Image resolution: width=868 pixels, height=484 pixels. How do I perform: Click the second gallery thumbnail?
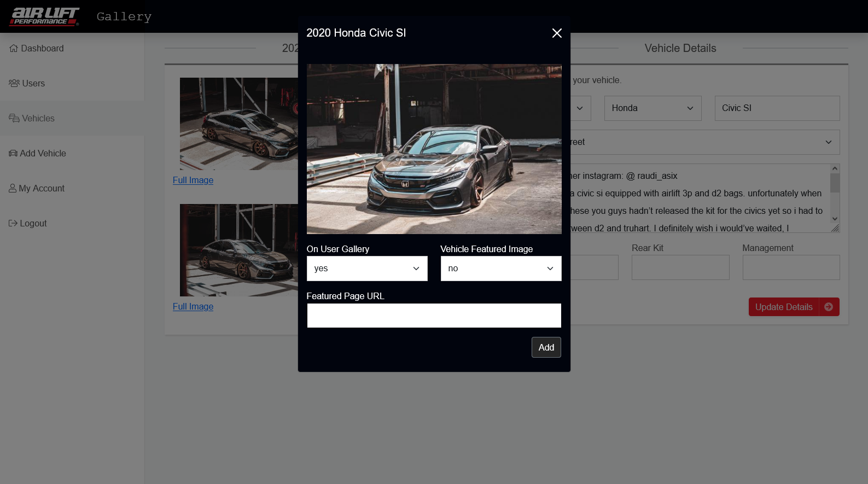coord(239,250)
